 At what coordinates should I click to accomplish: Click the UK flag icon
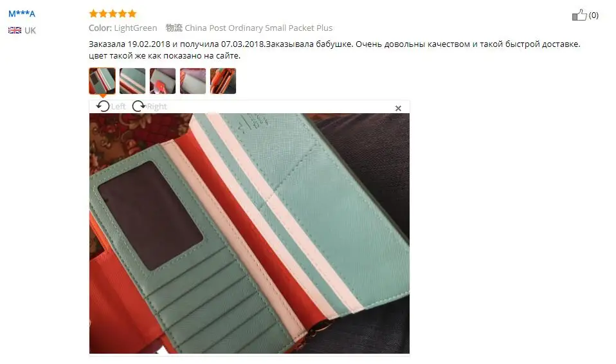(15, 30)
